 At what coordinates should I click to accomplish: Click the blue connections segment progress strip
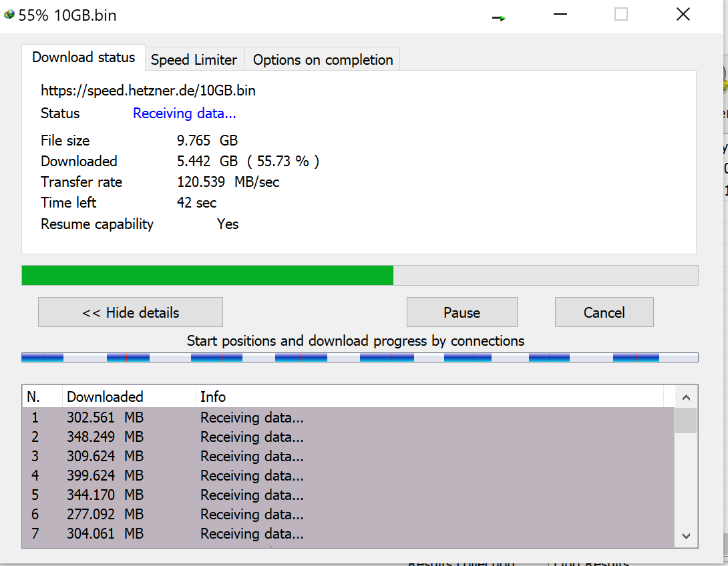[x=359, y=358]
